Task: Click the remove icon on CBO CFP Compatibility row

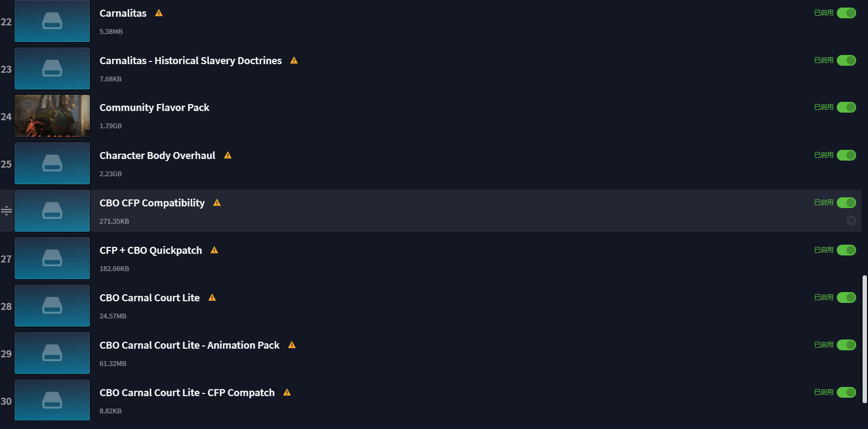Action: [x=851, y=220]
